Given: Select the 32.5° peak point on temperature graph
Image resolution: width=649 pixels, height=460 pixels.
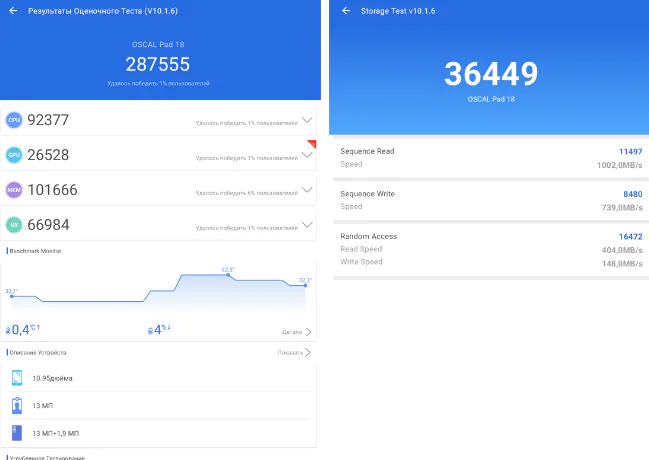Looking at the screenshot, I should [228, 275].
